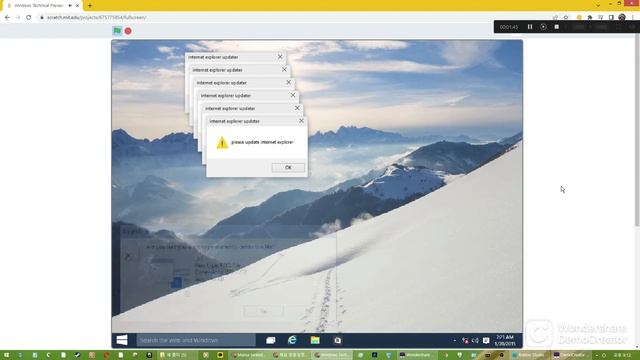Image resolution: width=640 pixels, height=360 pixels.
Task: Click the volume icon in the simulated tray
Action: 476,340
